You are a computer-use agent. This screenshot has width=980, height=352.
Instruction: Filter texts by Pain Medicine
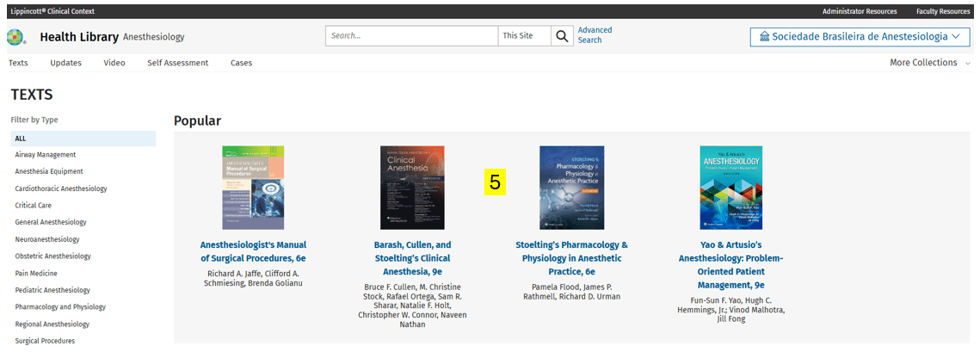(36, 273)
